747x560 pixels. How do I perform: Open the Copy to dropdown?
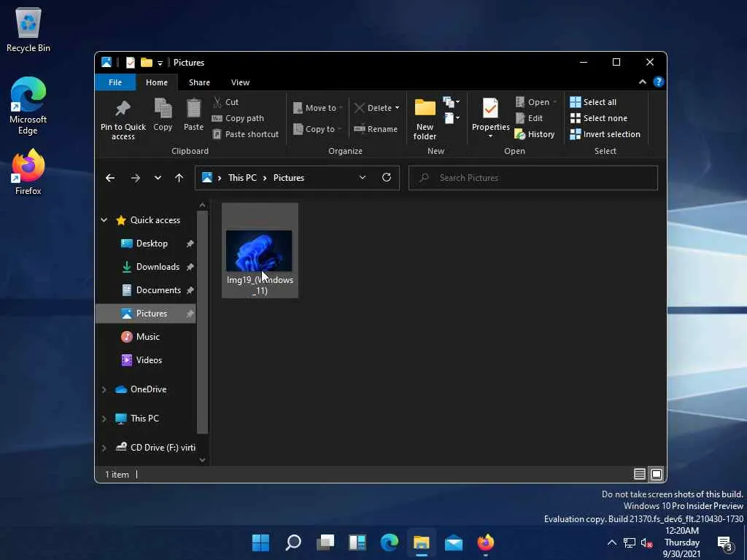pyautogui.click(x=317, y=129)
